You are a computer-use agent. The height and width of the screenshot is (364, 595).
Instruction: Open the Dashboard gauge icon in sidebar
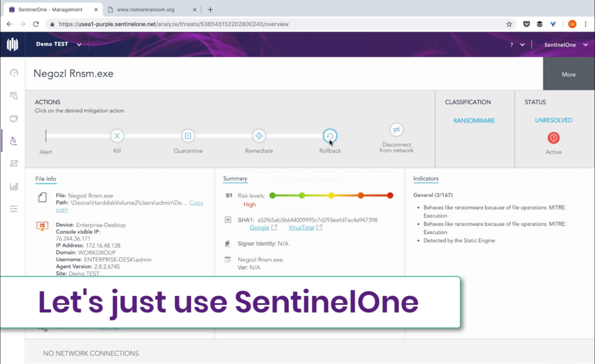click(x=14, y=73)
